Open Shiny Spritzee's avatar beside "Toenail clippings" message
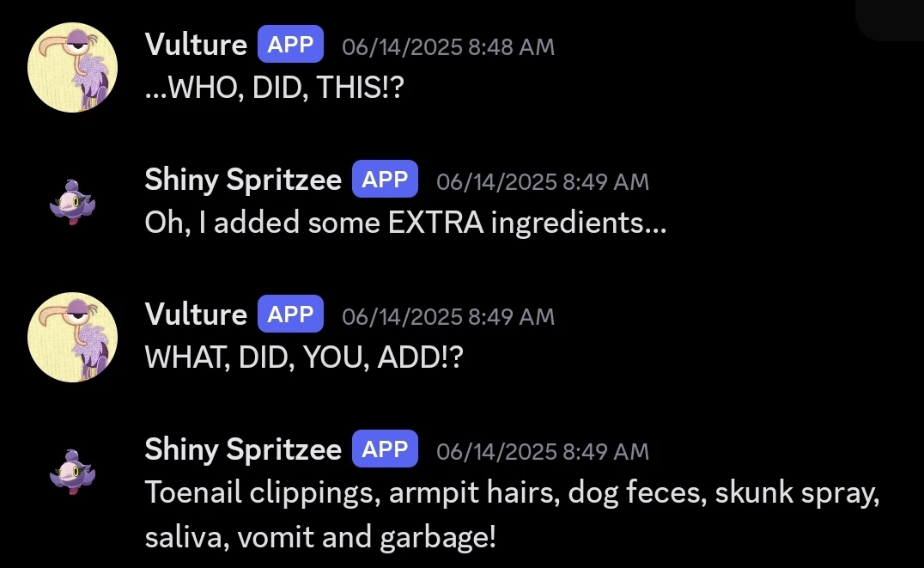Screen dimensions: 924x568 (72, 473)
